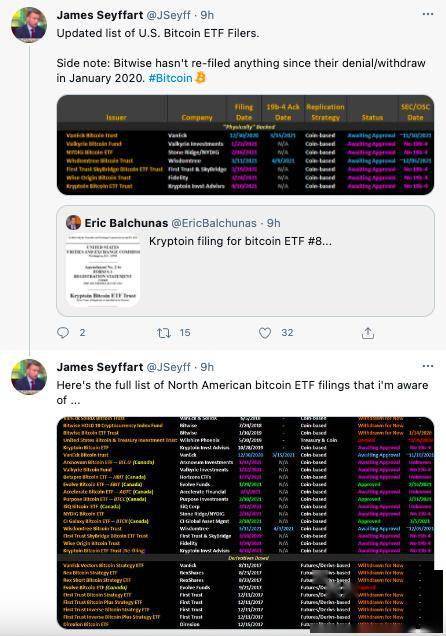Open James Seyffart's avatar on first tweet
This screenshot has height=636, width=446.
[29, 25]
